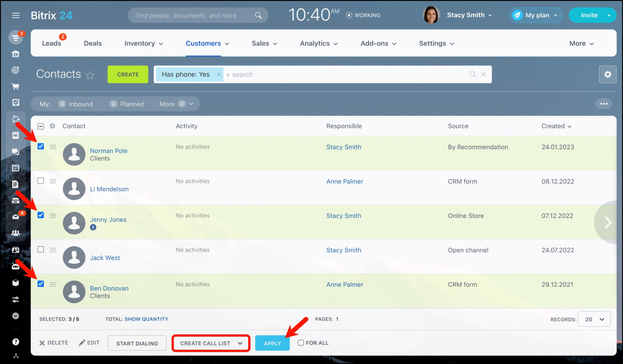
Task: Toggle the select-all checkbox in header
Action: pyautogui.click(x=40, y=126)
